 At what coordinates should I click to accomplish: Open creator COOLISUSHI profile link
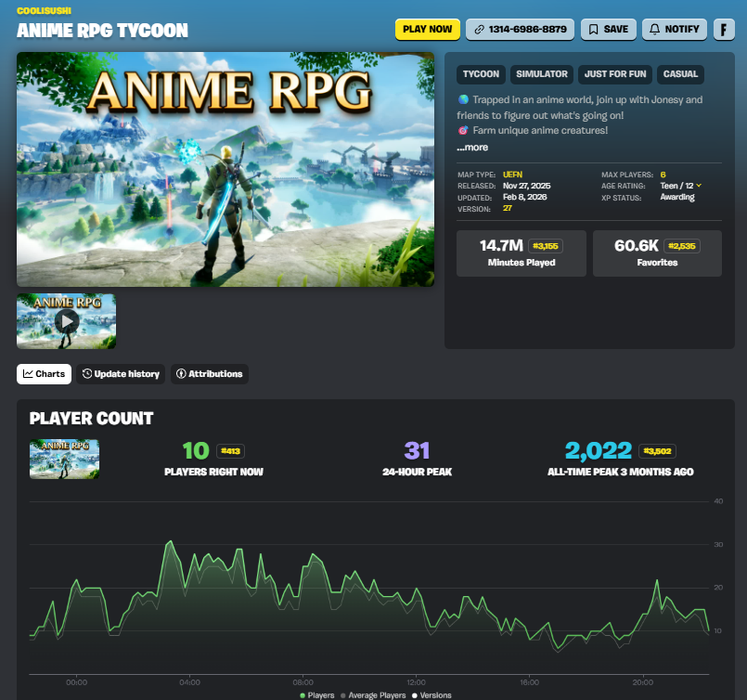(x=44, y=10)
